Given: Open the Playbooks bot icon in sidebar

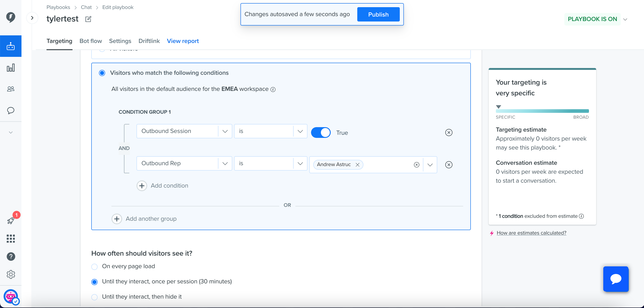Looking at the screenshot, I should pos(11,46).
